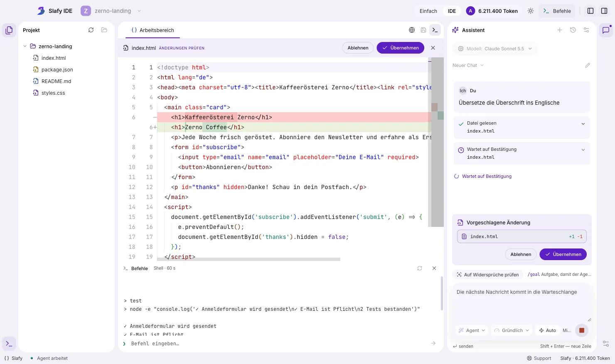The image size is (615, 364).
Task: Click Auf Widersprüche prüfen
Action: [x=488, y=275]
